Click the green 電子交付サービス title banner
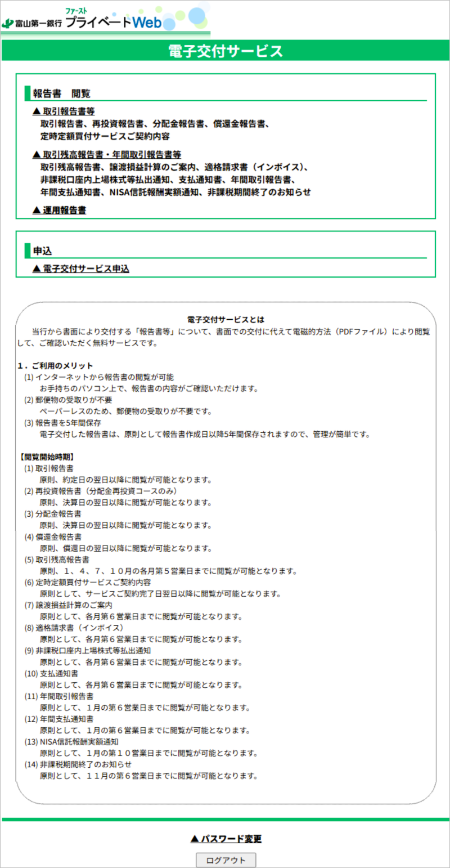450x868 pixels. [x=226, y=51]
